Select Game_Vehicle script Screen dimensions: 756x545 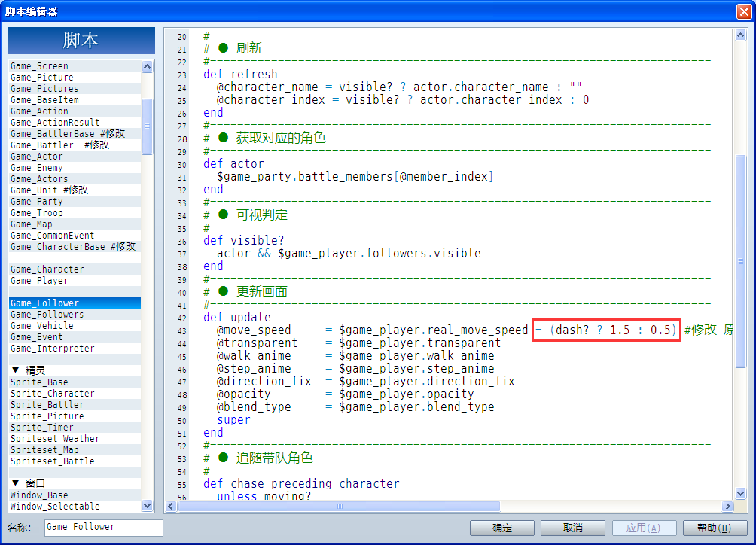pyautogui.click(x=75, y=326)
